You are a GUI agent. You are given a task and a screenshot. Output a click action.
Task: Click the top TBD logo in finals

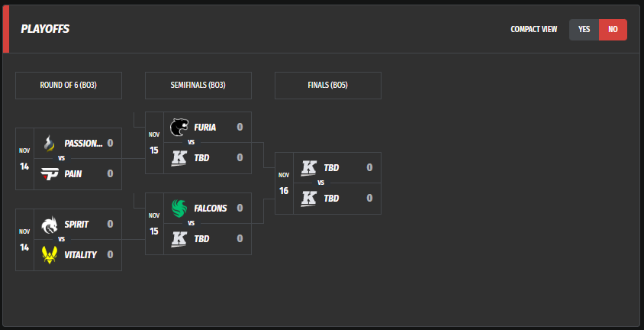309,167
